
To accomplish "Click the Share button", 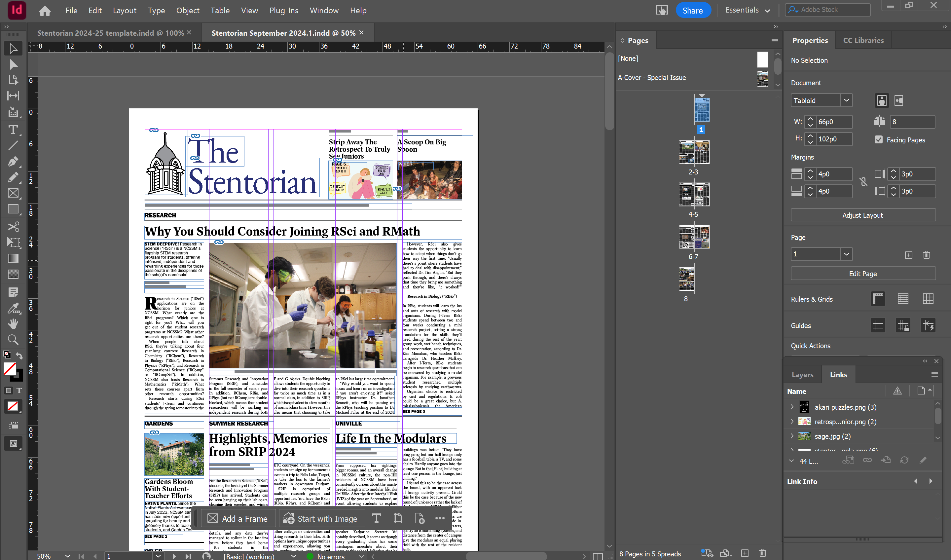I will 692,10.
